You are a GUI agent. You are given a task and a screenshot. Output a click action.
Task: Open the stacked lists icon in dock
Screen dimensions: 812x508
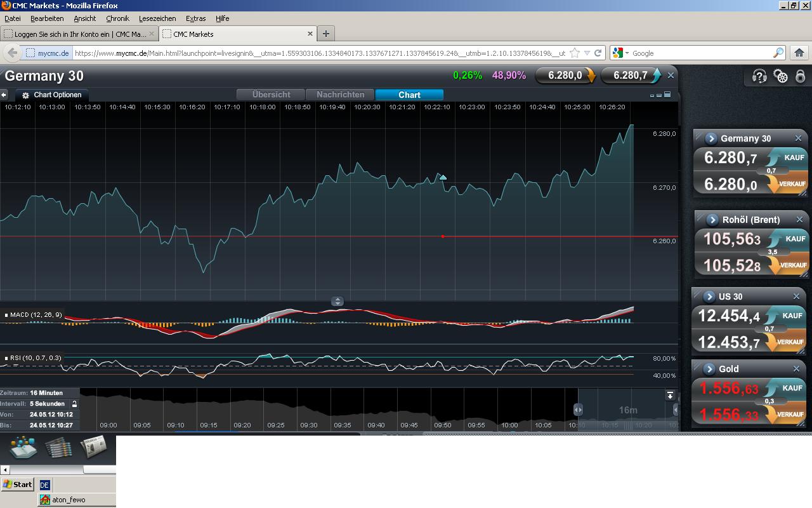[58, 447]
